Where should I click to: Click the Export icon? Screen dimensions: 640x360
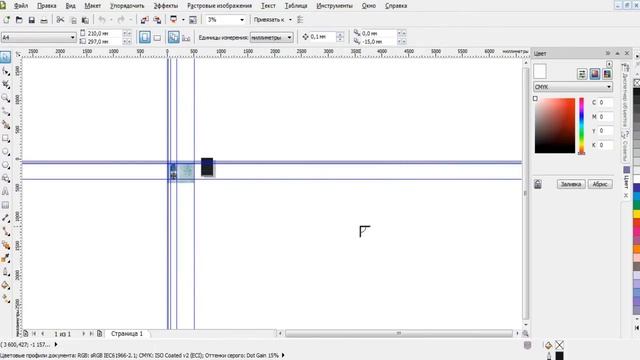pyautogui.click(x=157, y=20)
